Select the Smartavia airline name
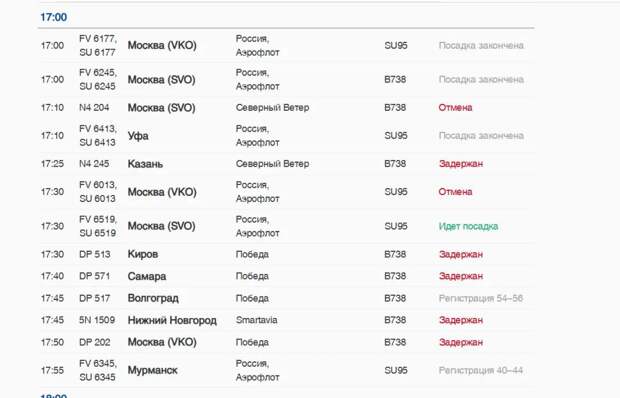Viewport: 620px width, 398px height. 256,320
